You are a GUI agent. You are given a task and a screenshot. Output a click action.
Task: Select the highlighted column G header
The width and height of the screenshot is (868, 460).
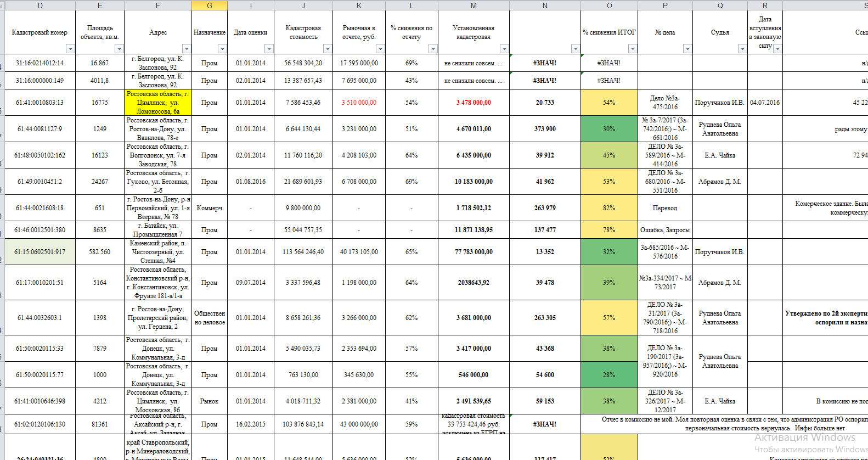(210, 5)
